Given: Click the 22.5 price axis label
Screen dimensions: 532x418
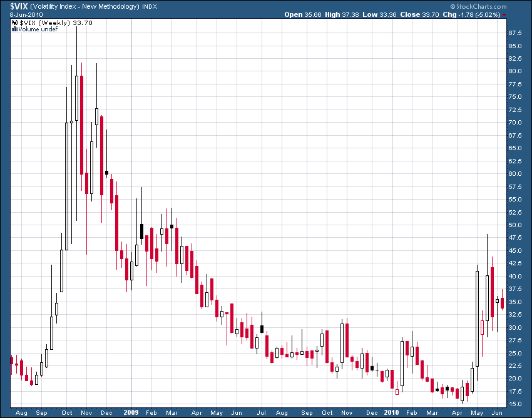Looking at the screenshot, I should pyautogui.click(x=515, y=365).
